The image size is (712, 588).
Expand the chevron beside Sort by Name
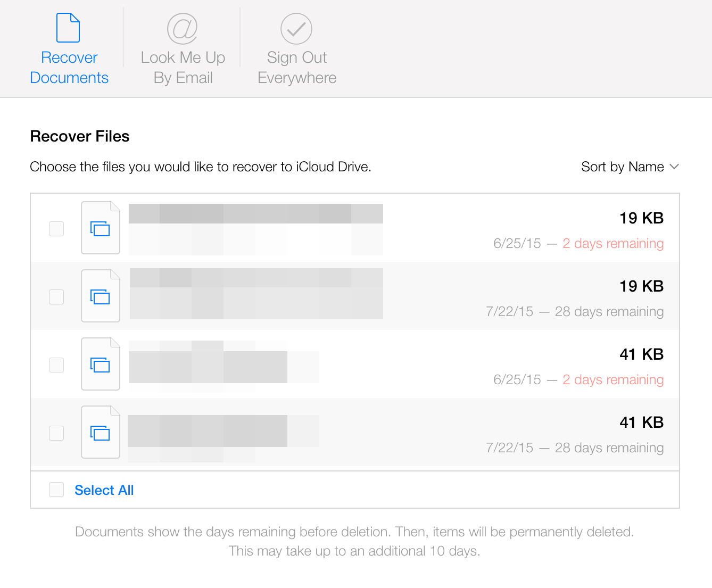pyautogui.click(x=674, y=167)
